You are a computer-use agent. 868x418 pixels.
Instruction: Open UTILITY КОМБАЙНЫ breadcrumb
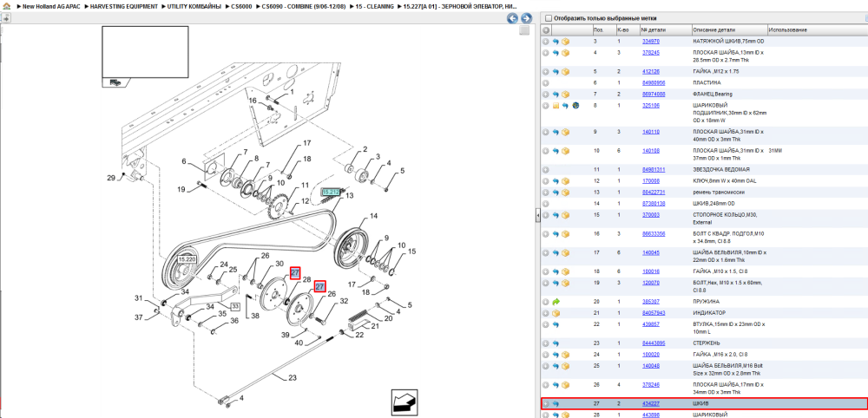tap(194, 6)
